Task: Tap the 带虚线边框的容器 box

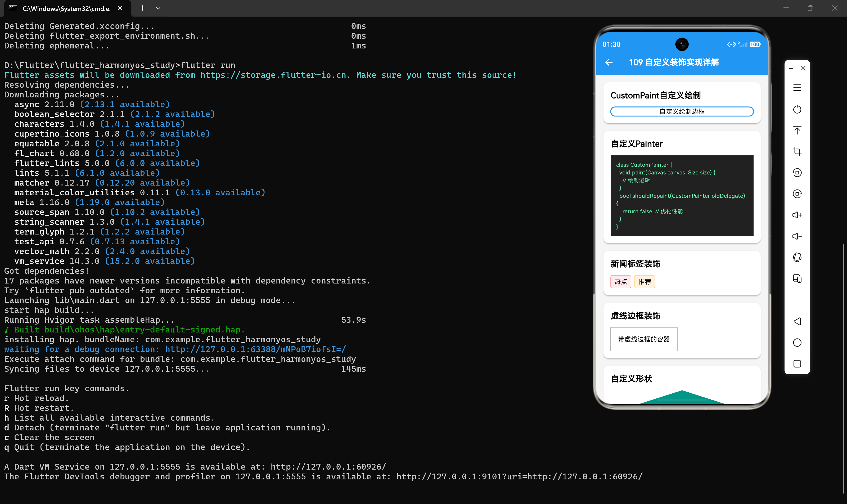Action: pos(643,339)
